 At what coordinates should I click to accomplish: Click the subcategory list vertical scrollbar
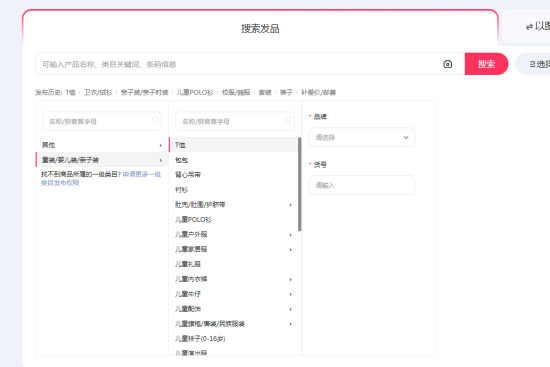(300, 184)
